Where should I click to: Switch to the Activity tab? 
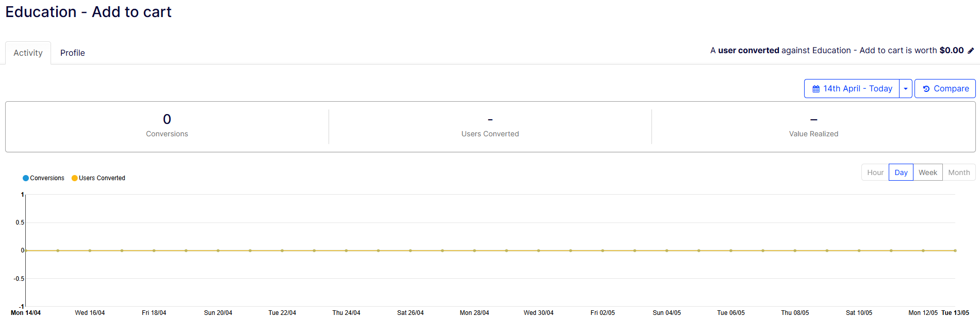(28, 53)
